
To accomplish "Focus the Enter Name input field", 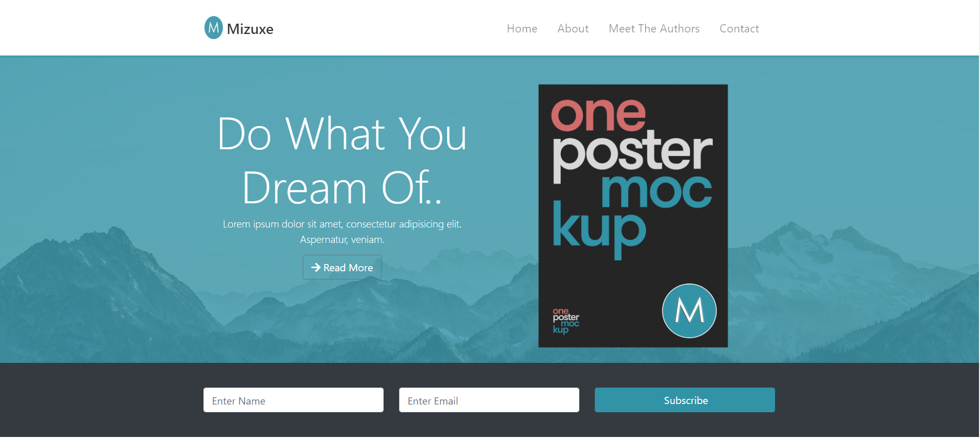I will (x=294, y=400).
